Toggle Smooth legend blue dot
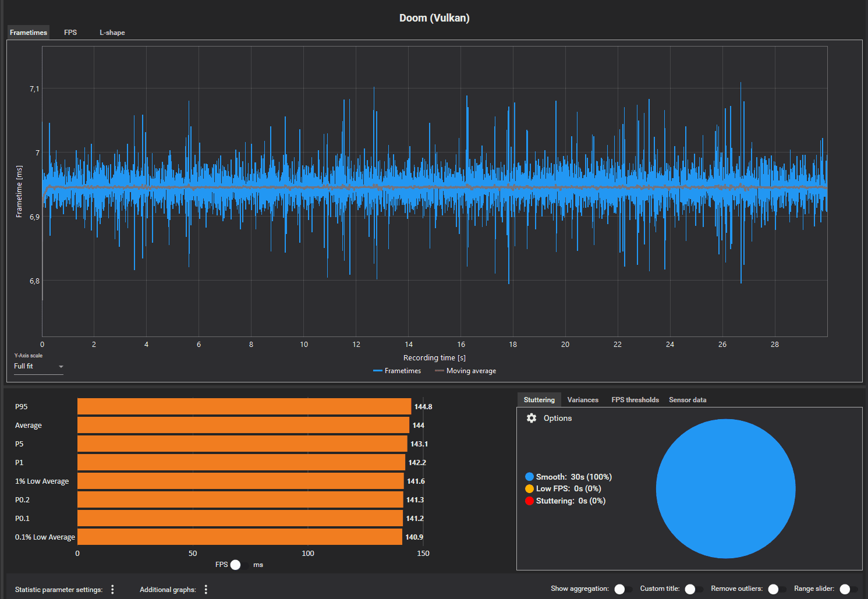This screenshot has height=599, width=868. click(529, 477)
